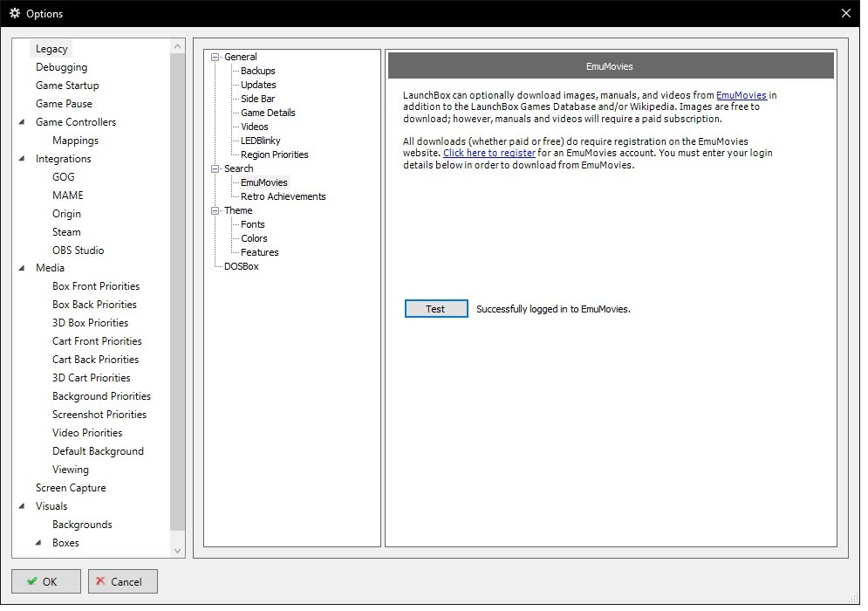Open Mappings under Game Controllers
This screenshot has height=611, width=868.
(x=75, y=141)
